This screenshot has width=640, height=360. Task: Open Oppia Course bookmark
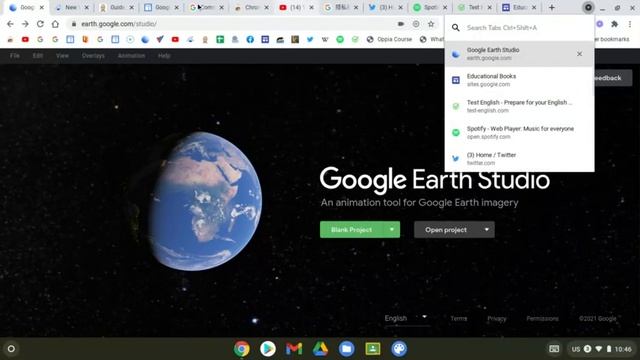[x=389, y=39]
